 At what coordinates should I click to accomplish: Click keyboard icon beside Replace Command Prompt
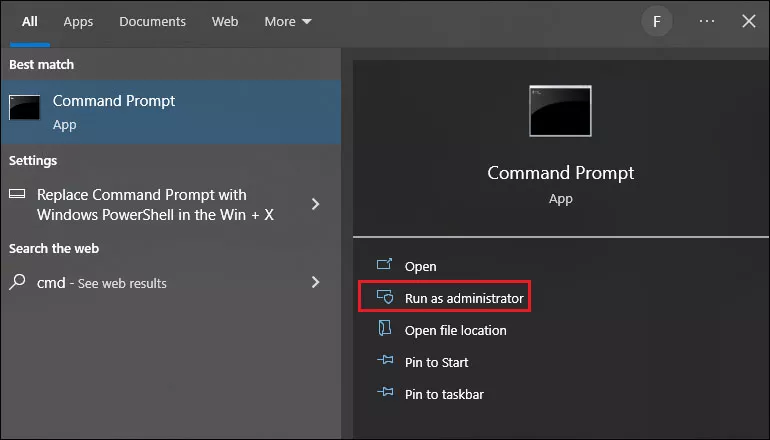coord(17,194)
